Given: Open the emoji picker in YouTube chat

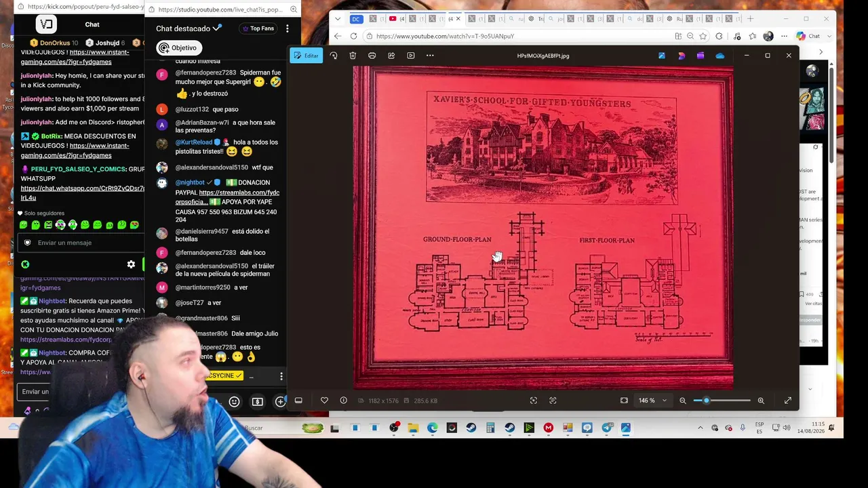Looking at the screenshot, I should [x=234, y=402].
